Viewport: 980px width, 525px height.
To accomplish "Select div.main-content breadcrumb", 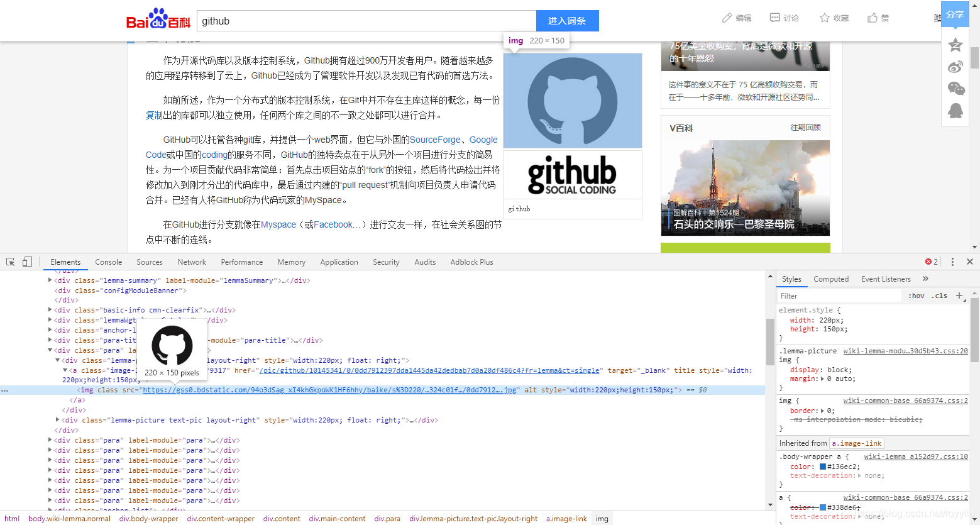I will 337,519.
